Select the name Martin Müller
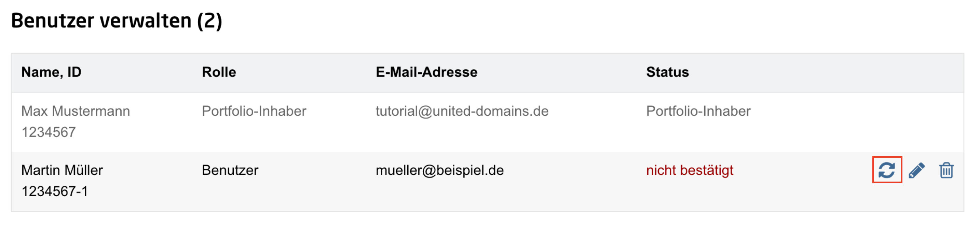 click(x=62, y=170)
